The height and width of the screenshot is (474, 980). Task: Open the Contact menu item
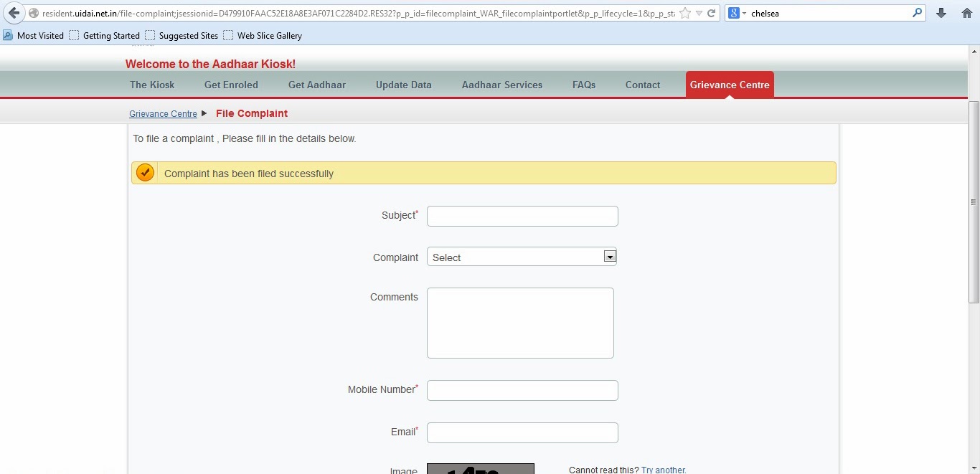pyautogui.click(x=643, y=85)
